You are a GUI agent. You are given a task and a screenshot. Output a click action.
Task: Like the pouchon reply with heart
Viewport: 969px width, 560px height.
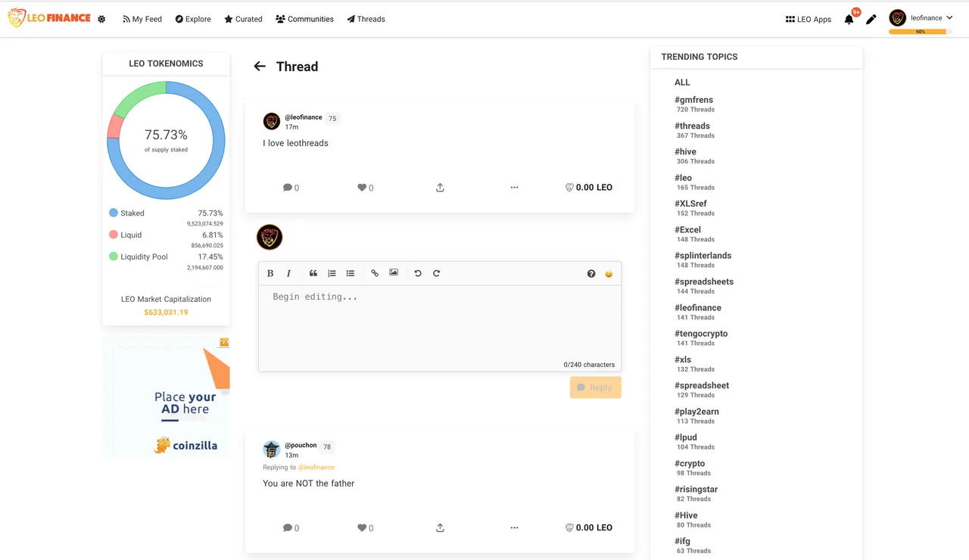tap(362, 528)
